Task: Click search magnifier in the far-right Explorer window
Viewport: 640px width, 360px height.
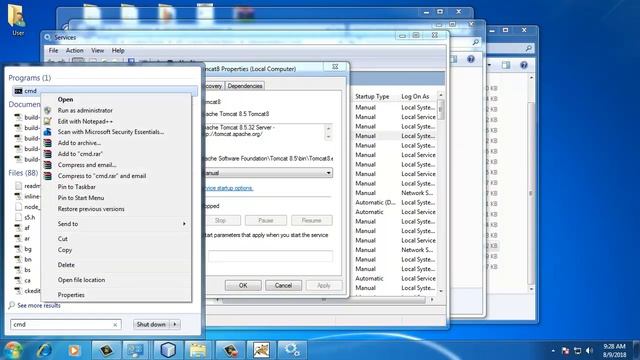Action: (529, 48)
